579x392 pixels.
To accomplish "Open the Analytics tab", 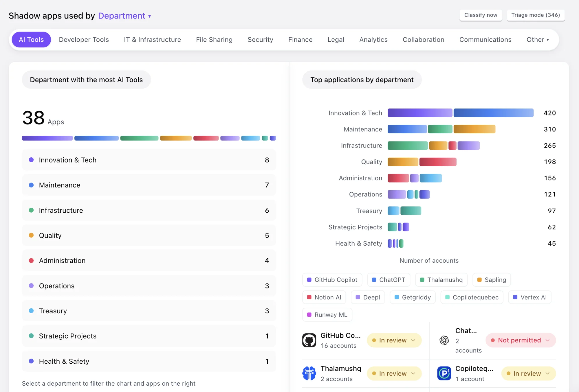I will (x=373, y=40).
